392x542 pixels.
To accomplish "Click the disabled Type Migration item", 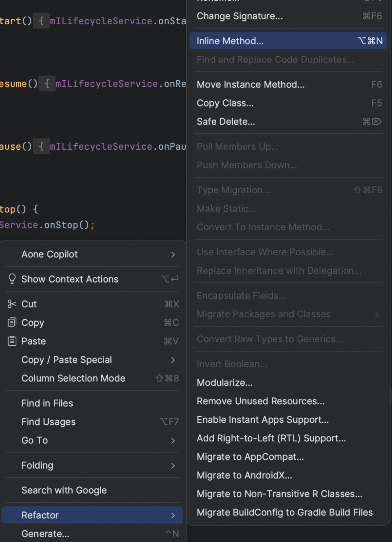I will (288, 190).
